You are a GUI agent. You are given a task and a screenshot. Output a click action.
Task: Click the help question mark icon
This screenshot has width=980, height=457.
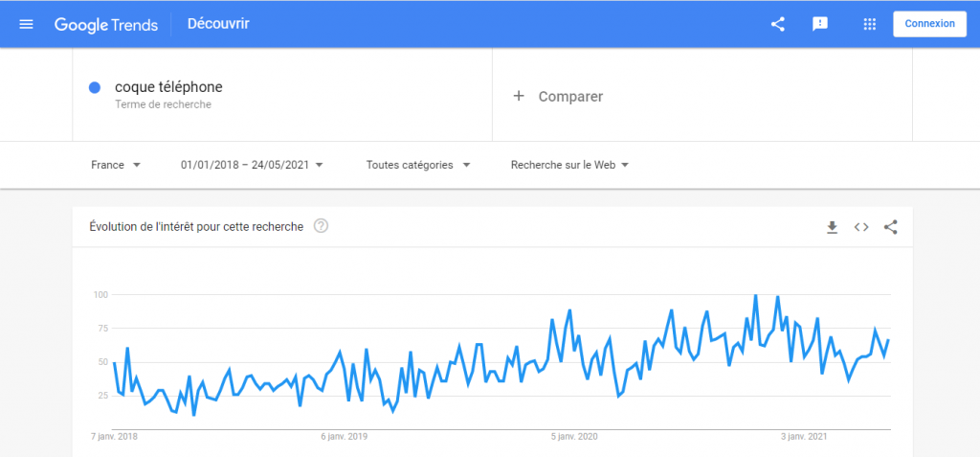pos(322,227)
